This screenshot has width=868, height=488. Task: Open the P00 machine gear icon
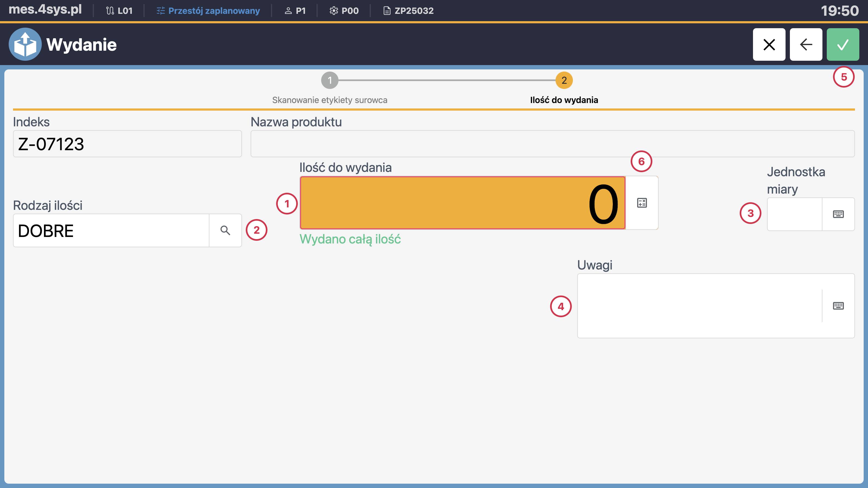point(333,11)
